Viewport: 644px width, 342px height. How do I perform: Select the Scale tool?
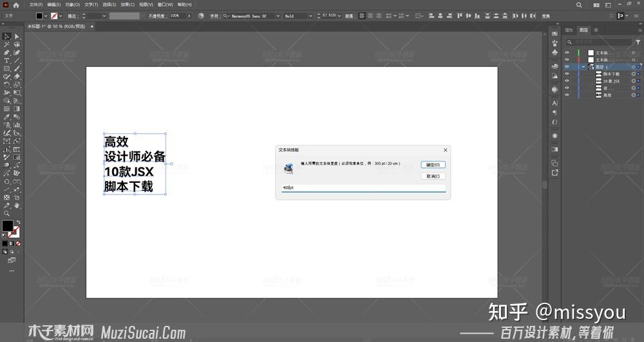tap(17, 84)
